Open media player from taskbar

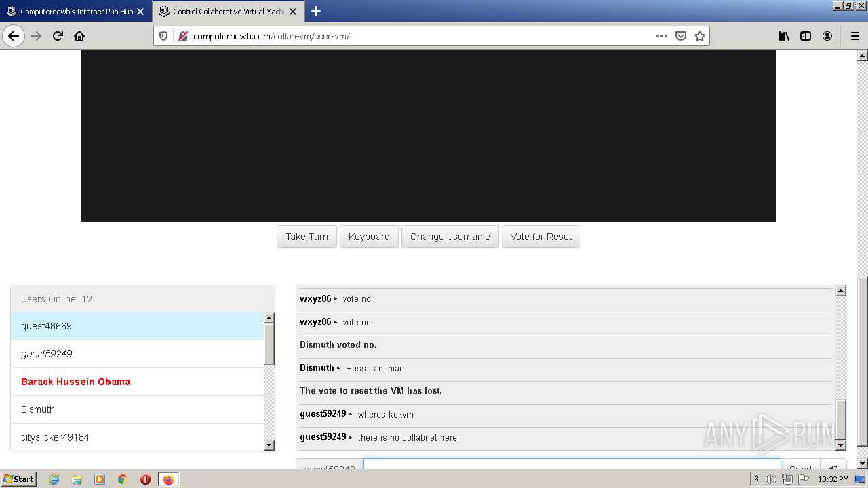point(100,479)
